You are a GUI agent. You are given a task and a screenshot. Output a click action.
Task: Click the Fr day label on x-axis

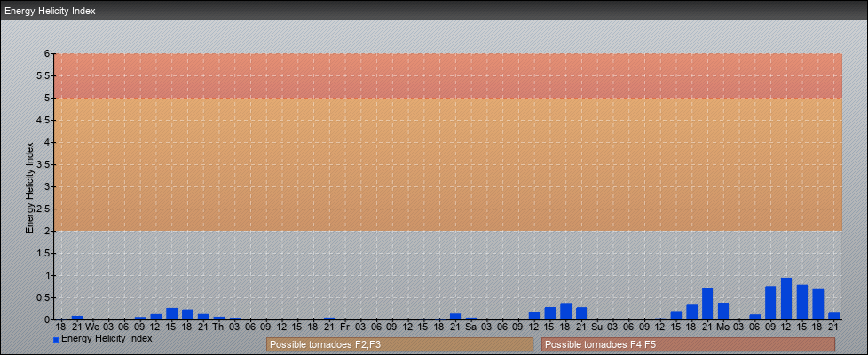(344, 327)
